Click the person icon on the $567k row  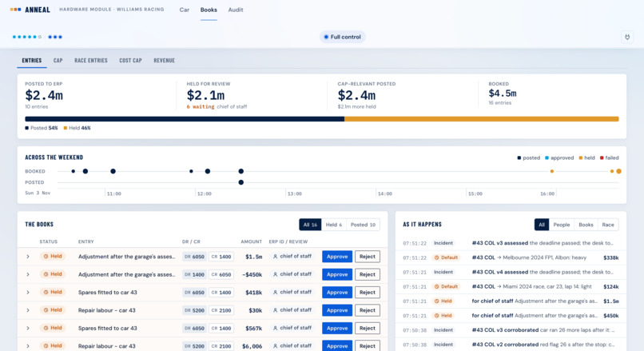point(275,328)
